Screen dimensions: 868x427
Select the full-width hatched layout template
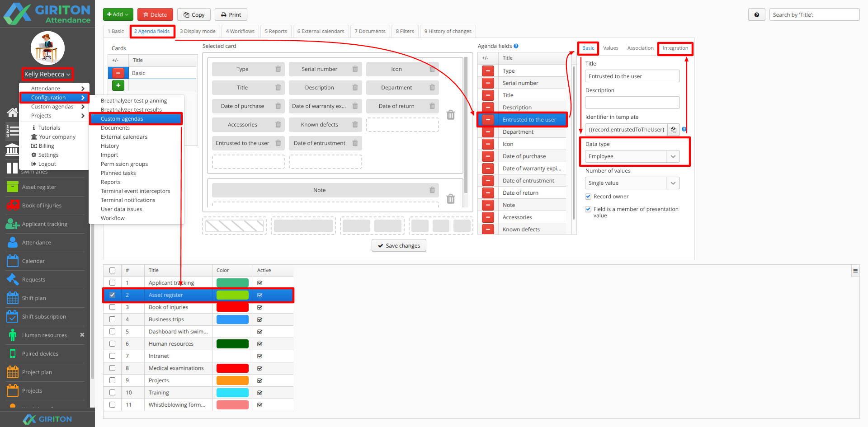pos(235,226)
